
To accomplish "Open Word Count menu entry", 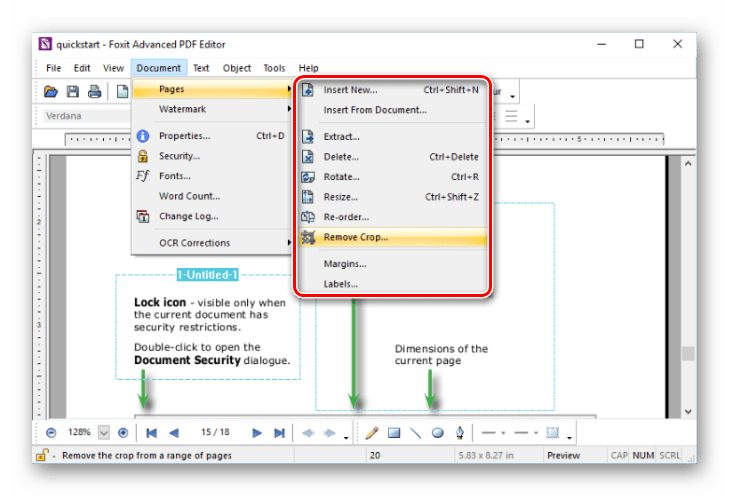I will pyautogui.click(x=212, y=196).
